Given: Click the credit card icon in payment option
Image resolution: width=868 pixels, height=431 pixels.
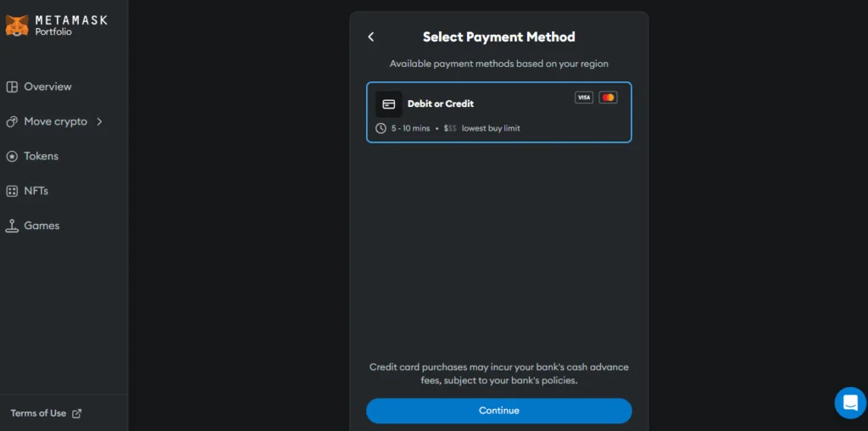Looking at the screenshot, I should click(x=388, y=104).
